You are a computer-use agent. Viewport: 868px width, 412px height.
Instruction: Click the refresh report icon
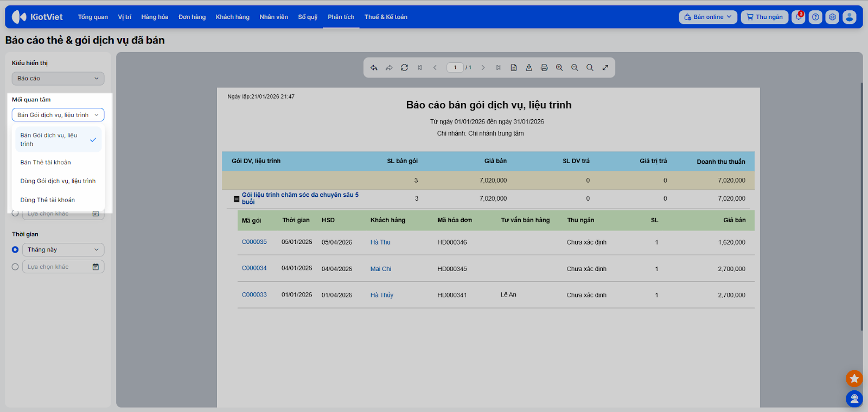pyautogui.click(x=404, y=68)
